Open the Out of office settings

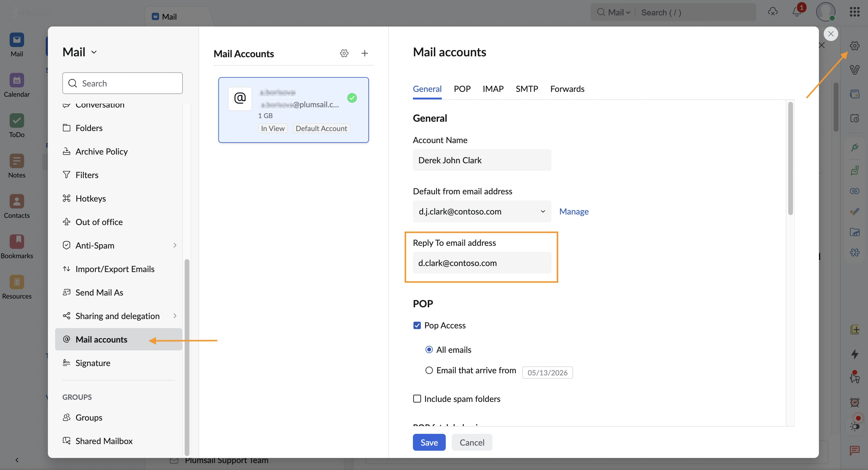point(119,222)
